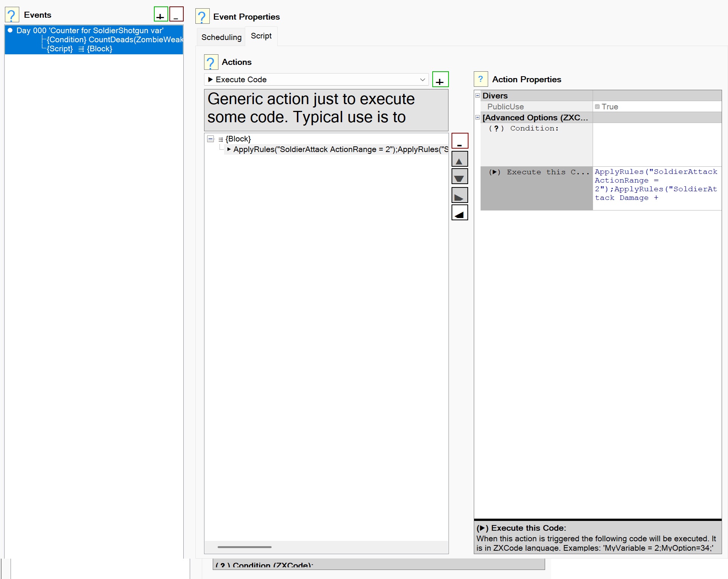
Task: Collapse the {Block} node in actions tree
Action: pos(210,139)
